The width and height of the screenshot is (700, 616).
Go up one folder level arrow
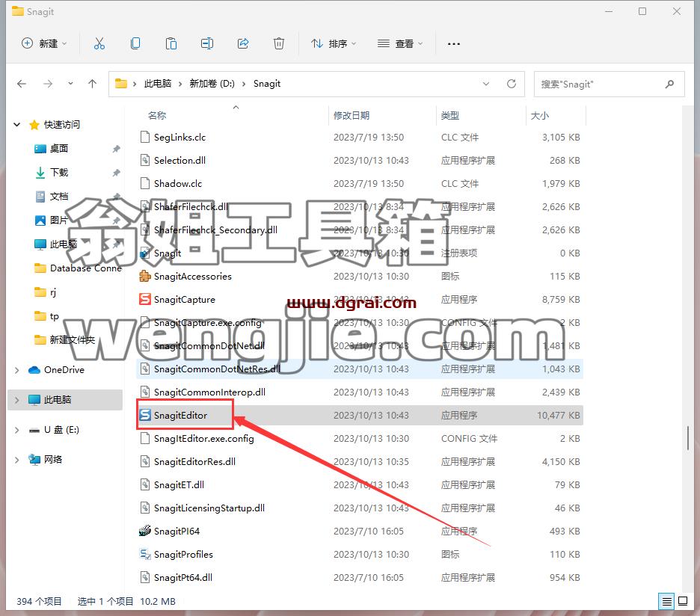tap(93, 84)
